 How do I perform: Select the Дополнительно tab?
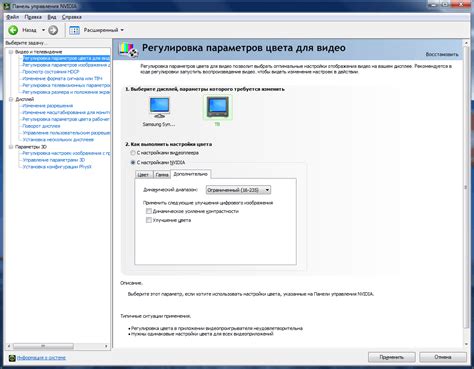tap(190, 174)
